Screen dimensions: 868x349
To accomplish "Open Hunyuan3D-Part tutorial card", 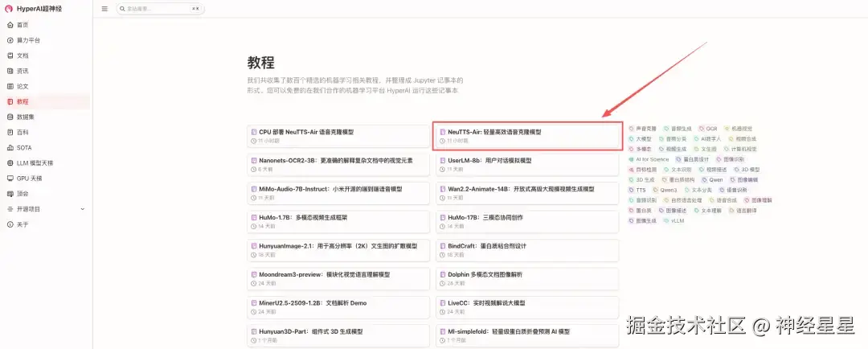I will tap(338, 335).
